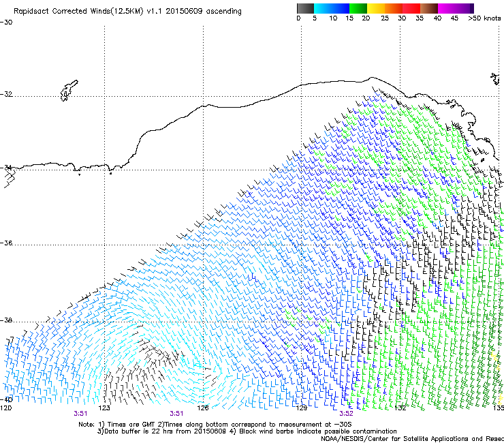Click the second purple '3:51' time near 126

pyautogui.click(x=176, y=414)
